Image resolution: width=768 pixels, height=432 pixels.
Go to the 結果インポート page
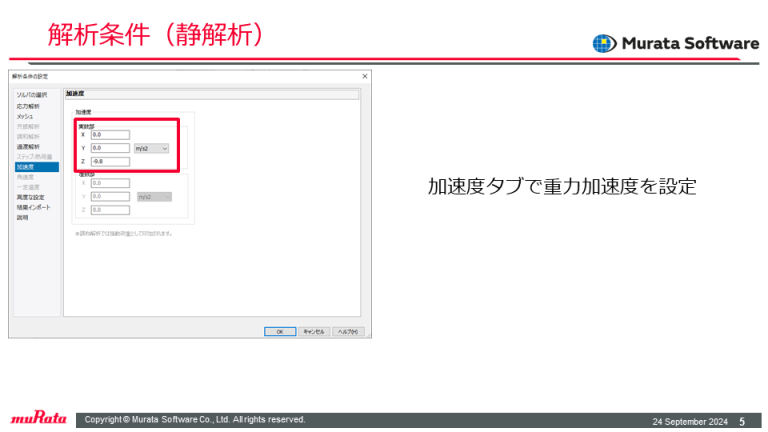tap(33, 207)
